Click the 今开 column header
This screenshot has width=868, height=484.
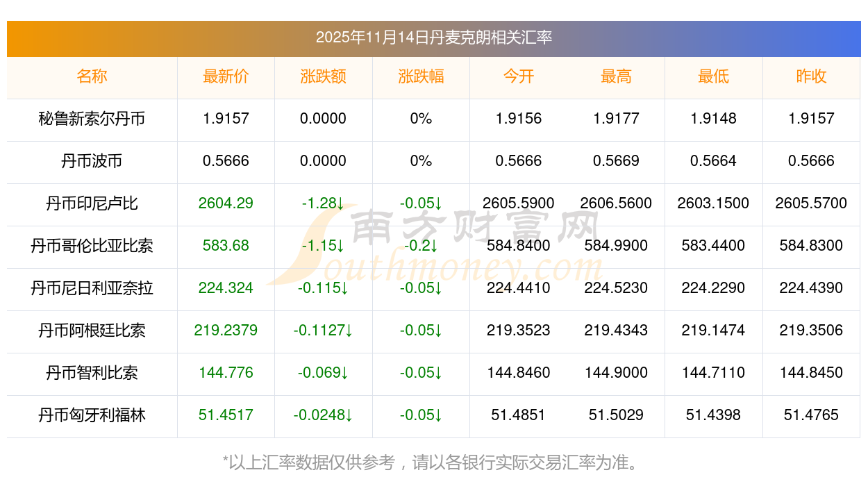click(518, 76)
